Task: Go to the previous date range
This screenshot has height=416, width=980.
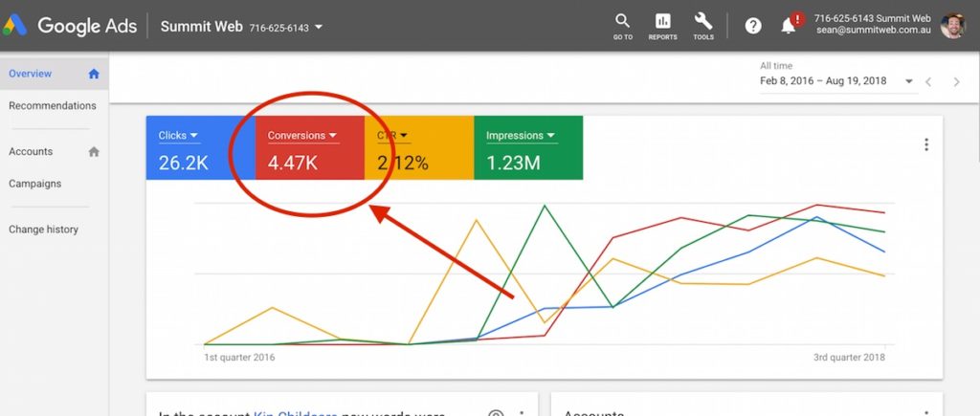Action: pos(928,82)
